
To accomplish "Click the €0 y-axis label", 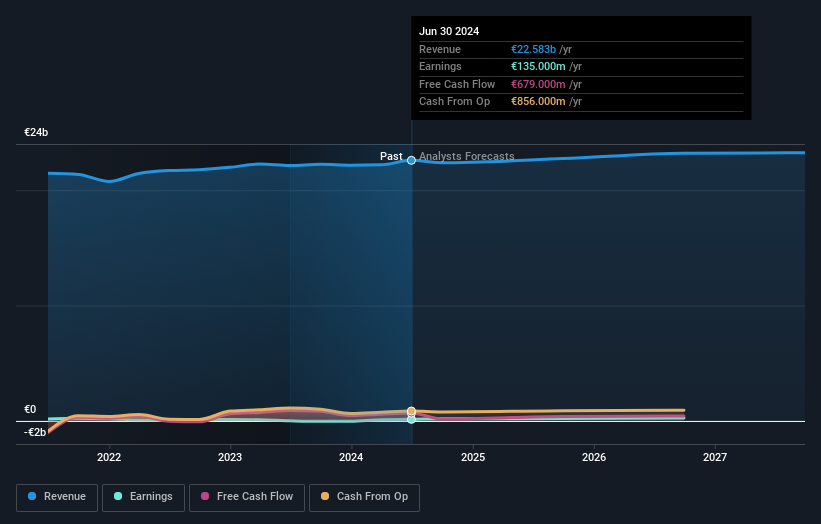I will click(30, 409).
